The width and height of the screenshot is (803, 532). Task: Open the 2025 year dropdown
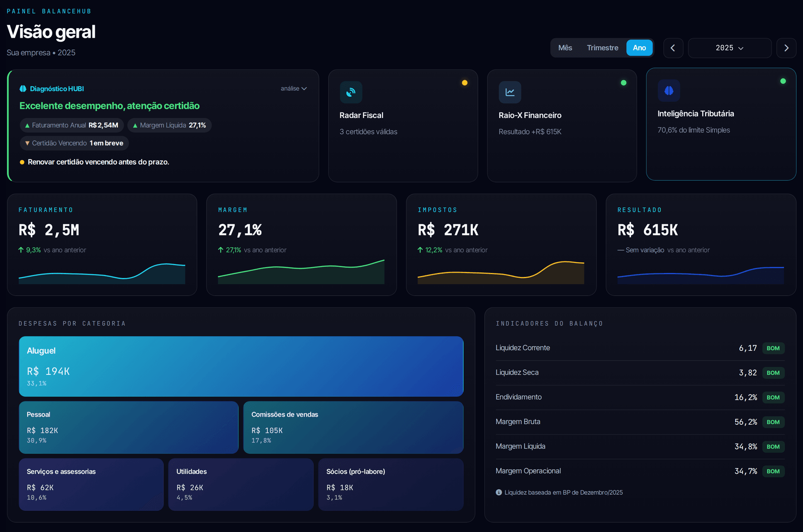tap(730, 48)
